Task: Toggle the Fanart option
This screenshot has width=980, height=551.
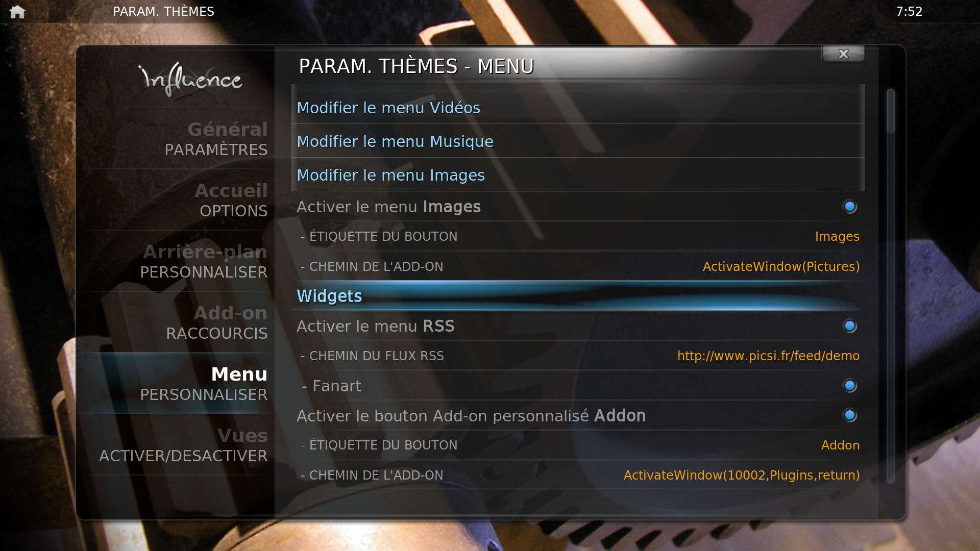Action: (850, 386)
